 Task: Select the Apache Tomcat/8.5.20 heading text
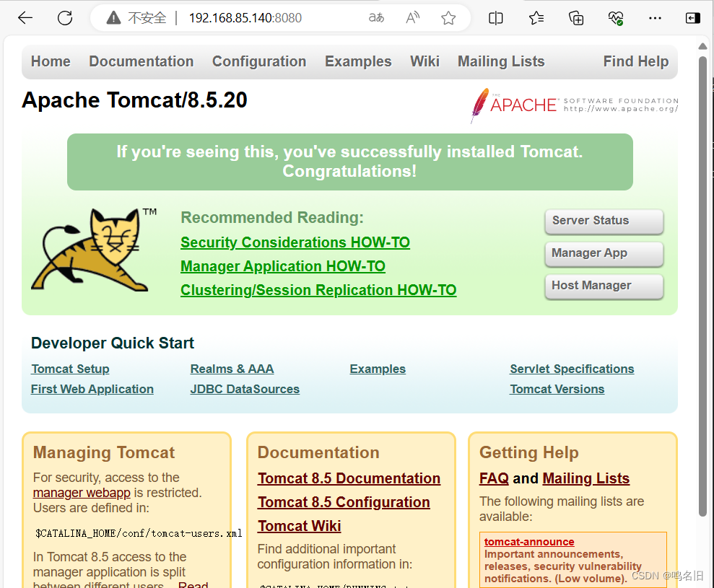[x=134, y=100]
